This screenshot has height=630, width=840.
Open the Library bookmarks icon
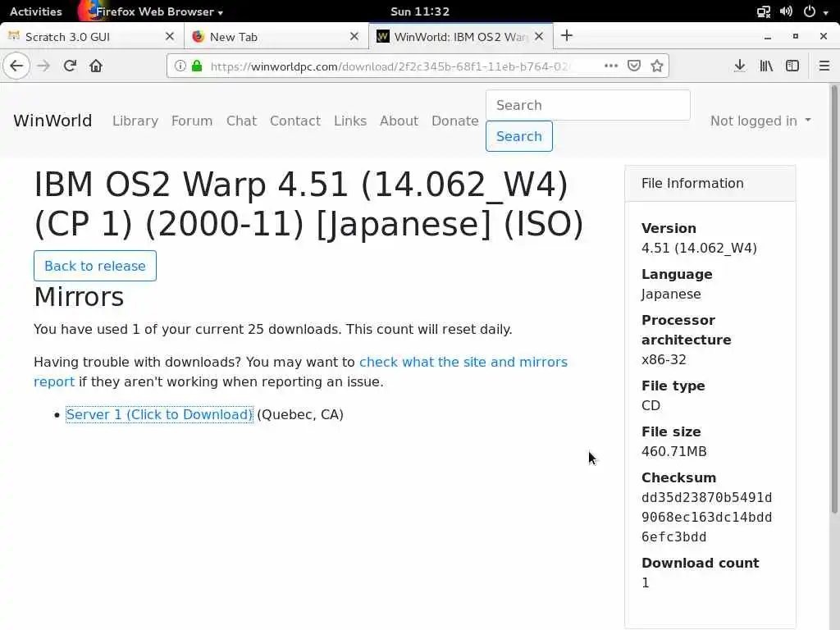coord(766,66)
